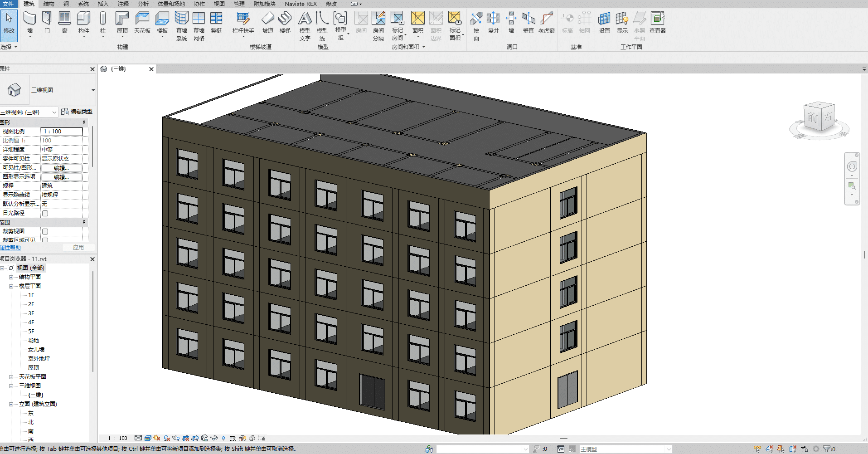Pick the 门 (Door) tool
This screenshot has width=868, height=454.
point(47,24)
